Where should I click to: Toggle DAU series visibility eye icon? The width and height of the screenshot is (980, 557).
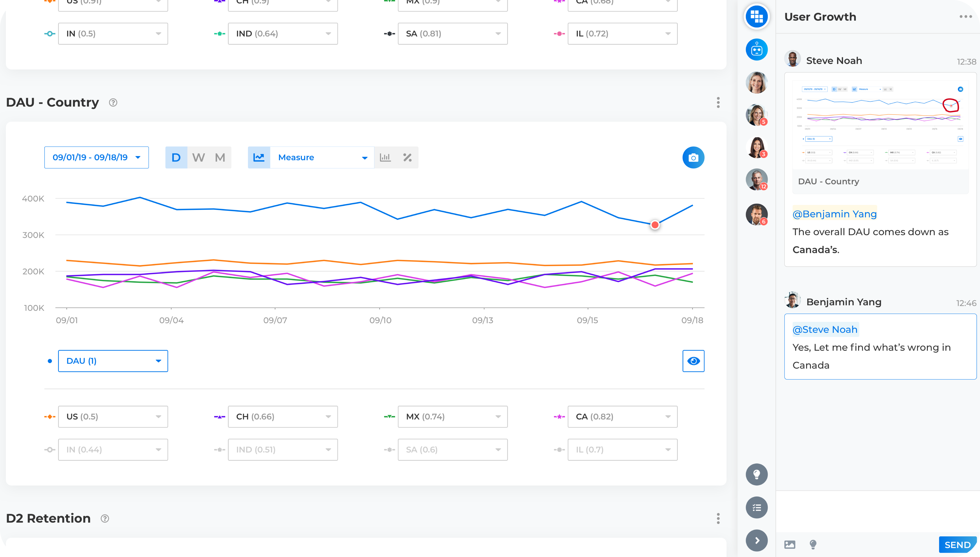tap(693, 361)
